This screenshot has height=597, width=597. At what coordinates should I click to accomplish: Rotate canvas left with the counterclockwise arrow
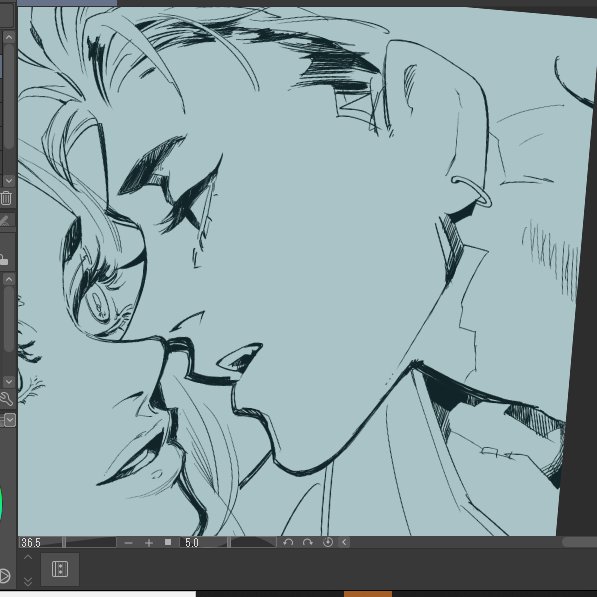click(x=288, y=542)
